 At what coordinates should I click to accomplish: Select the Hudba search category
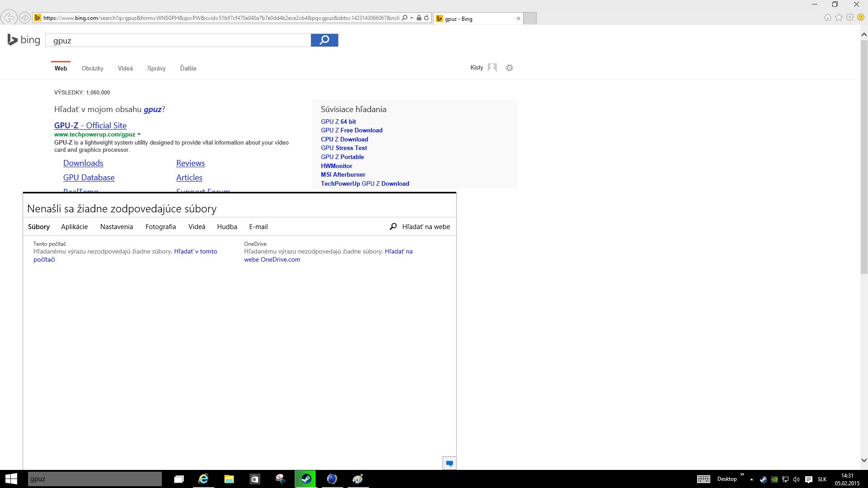point(227,227)
